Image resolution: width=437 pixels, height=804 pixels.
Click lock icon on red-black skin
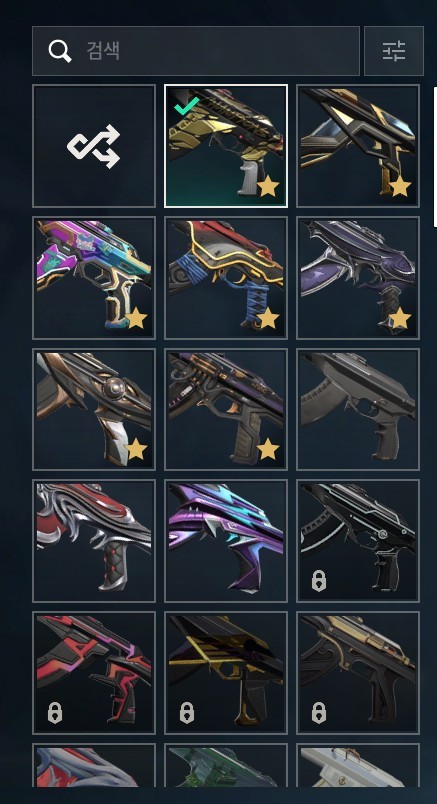(55, 713)
